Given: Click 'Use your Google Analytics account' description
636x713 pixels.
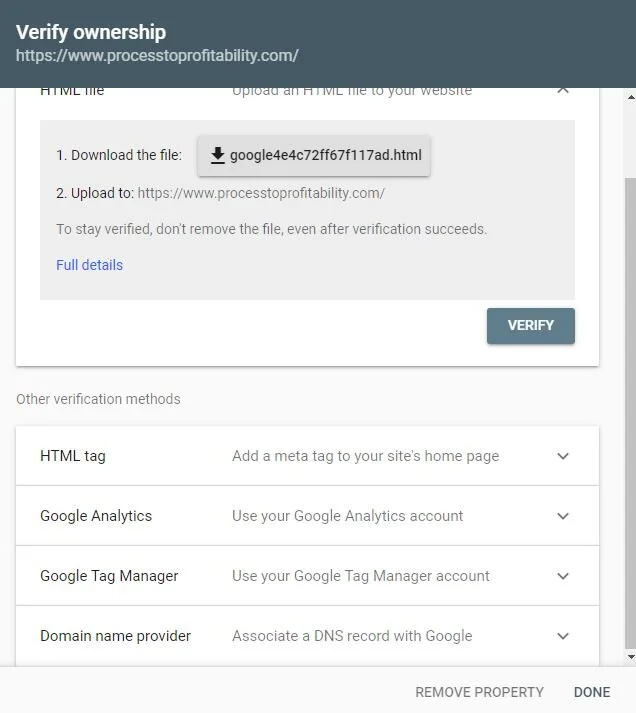Looking at the screenshot, I should (347, 516).
